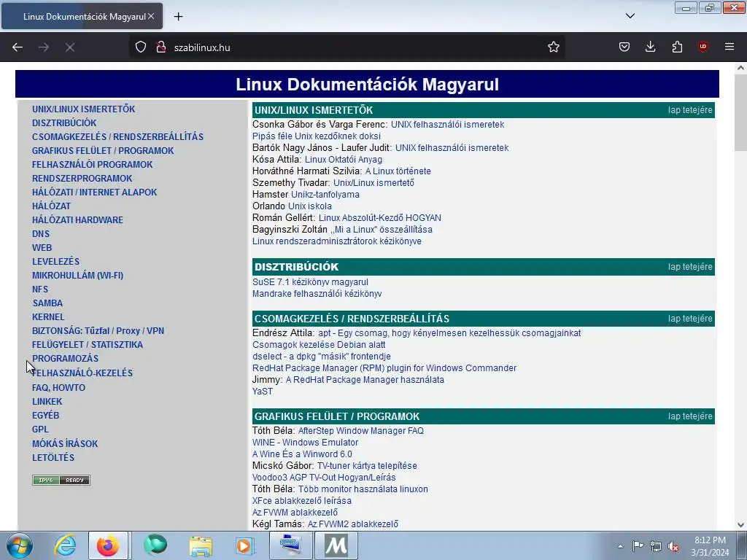Open the network status tray icon

tap(656, 546)
